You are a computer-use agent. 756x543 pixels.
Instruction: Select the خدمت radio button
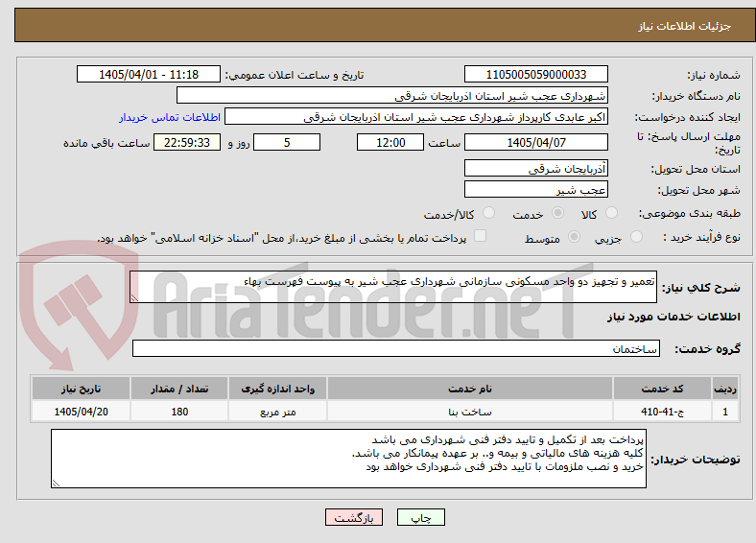click(557, 213)
